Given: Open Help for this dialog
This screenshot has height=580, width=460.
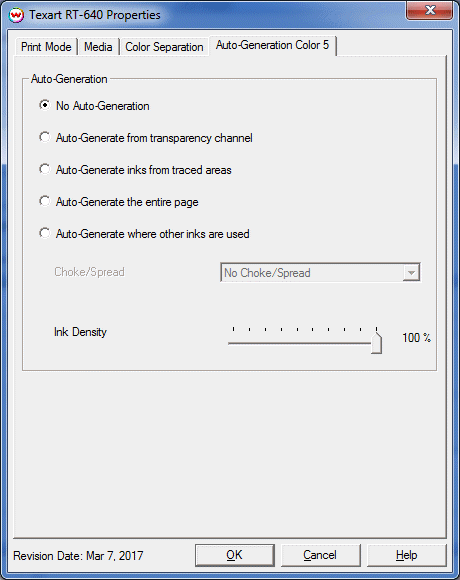Looking at the screenshot, I should [x=407, y=555].
